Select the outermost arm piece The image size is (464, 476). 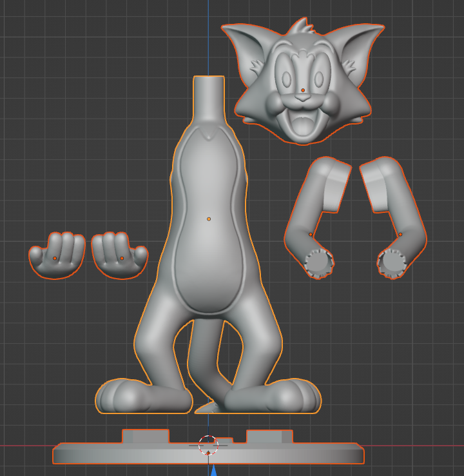click(393, 217)
